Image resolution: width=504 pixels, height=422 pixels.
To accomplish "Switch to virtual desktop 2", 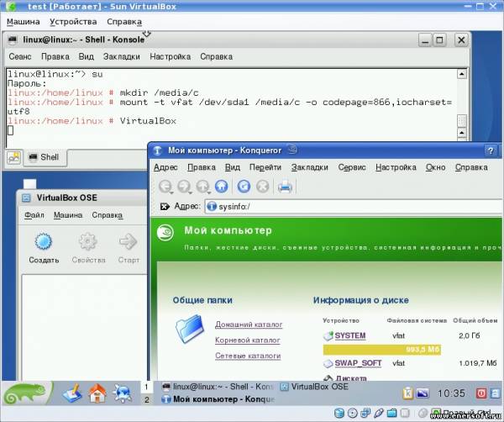I will click(146, 399).
